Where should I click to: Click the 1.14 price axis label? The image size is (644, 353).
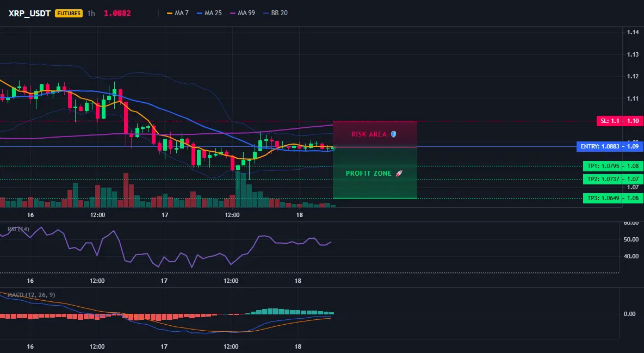pos(633,33)
